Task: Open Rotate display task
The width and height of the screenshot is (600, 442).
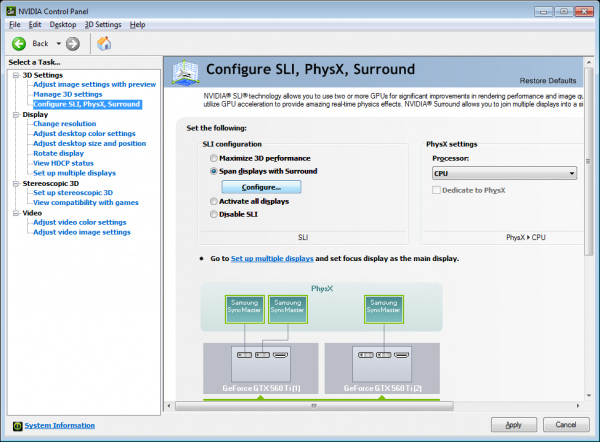Action: (x=58, y=153)
